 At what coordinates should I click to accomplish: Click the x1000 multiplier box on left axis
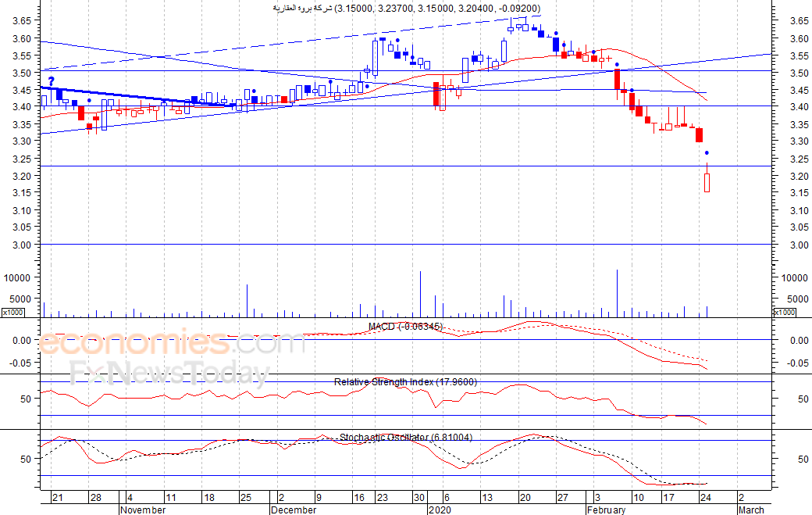(x=12, y=313)
